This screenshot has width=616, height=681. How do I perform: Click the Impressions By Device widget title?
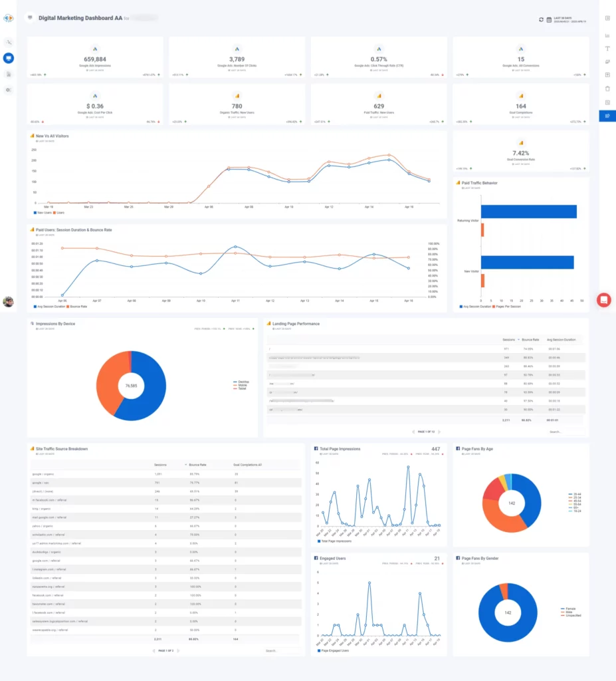point(56,324)
